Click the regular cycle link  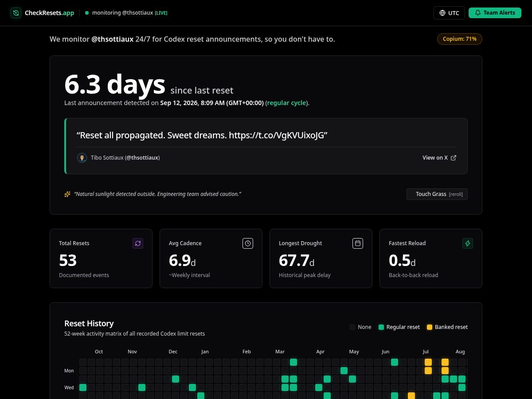click(x=286, y=103)
